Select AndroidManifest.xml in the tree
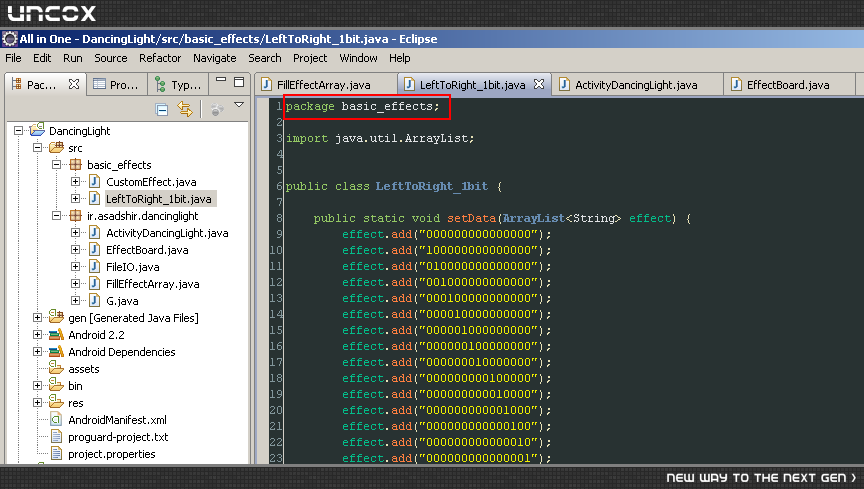The height and width of the screenshot is (489, 864). (117, 420)
